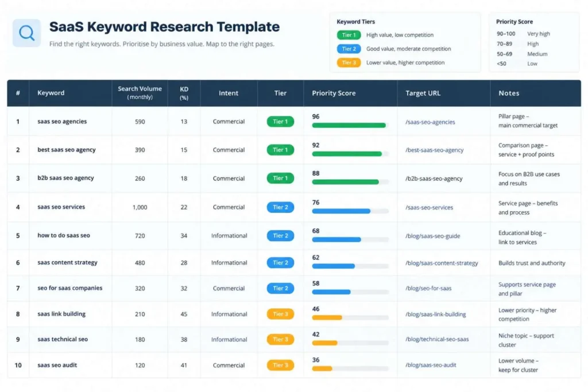The width and height of the screenshot is (588, 392).
Task: Click Tier 1 badge in b2b saas seo agency row
Action: point(280,178)
